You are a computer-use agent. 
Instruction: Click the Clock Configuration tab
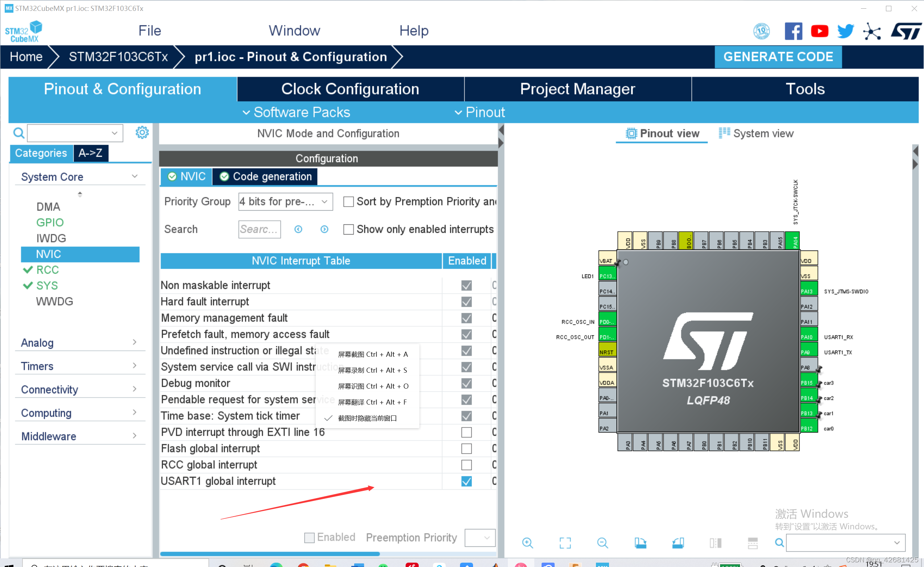(x=350, y=88)
